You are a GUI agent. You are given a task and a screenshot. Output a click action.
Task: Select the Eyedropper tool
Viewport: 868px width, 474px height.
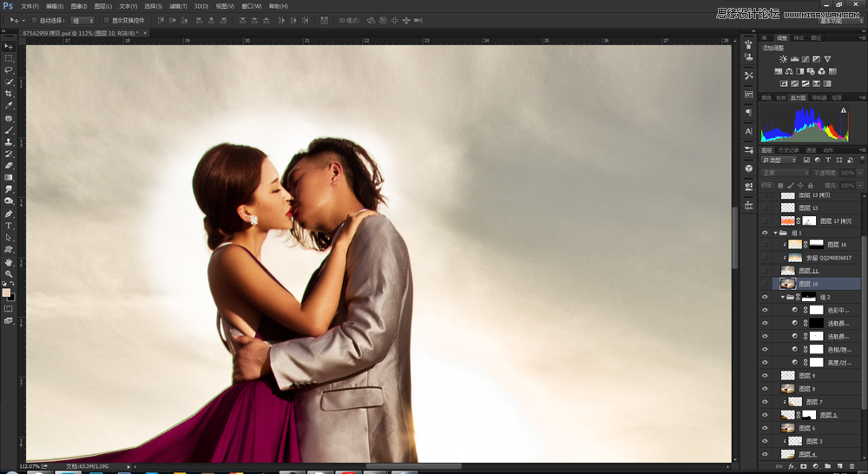point(9,106)
